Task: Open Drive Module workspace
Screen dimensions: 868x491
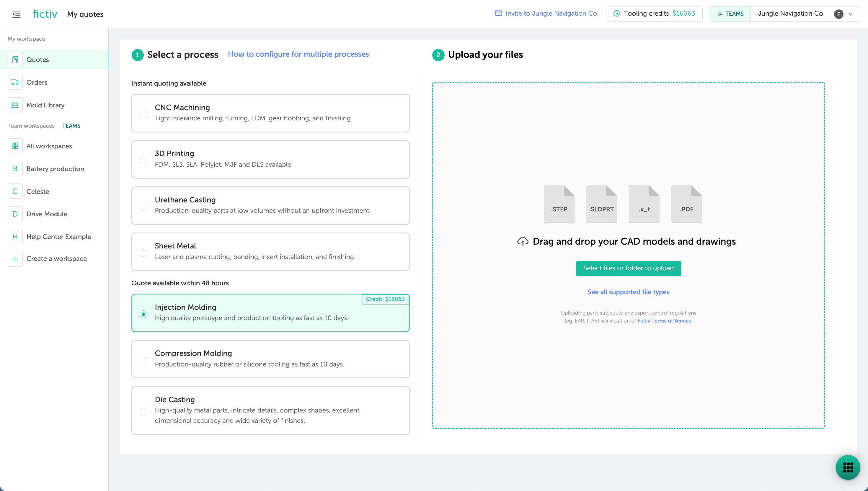Action: (47, 214)
